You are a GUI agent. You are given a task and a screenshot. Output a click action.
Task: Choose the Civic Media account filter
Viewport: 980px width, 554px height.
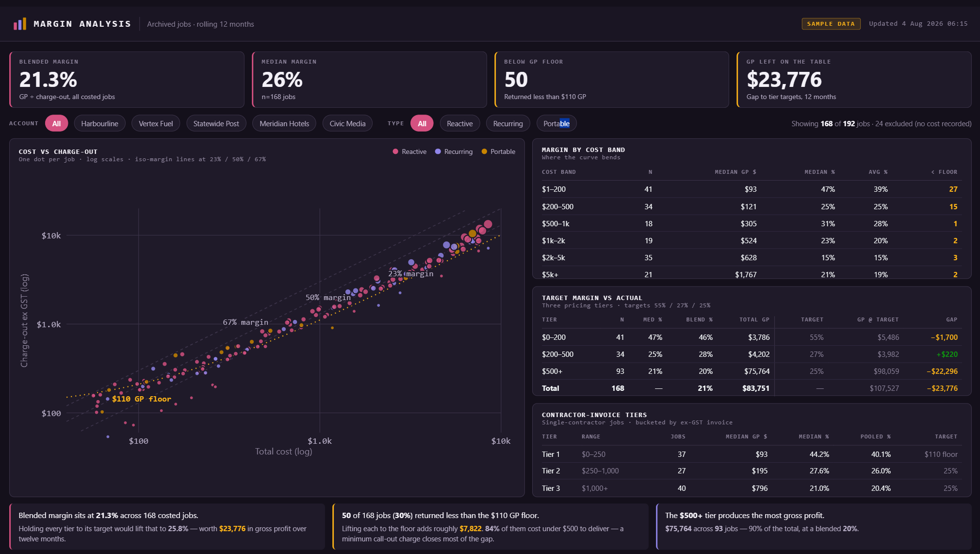coord(348,123)
